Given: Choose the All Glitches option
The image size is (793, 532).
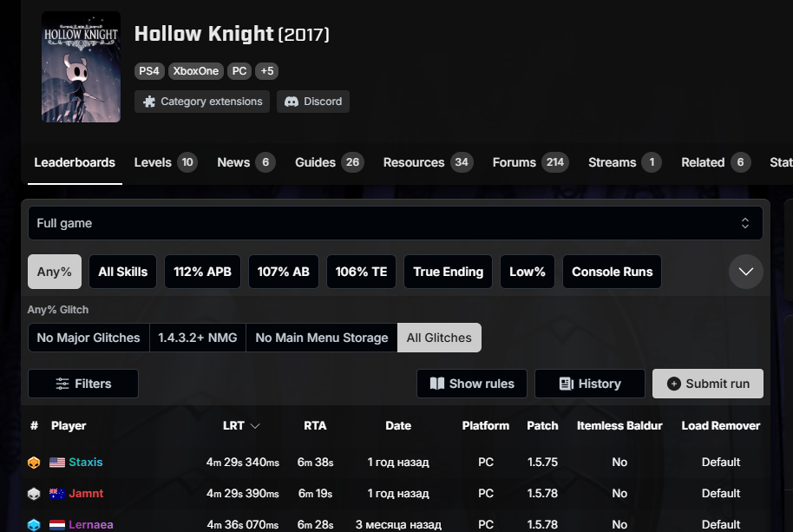Looking at the screenshot, I should click(439, 338).
